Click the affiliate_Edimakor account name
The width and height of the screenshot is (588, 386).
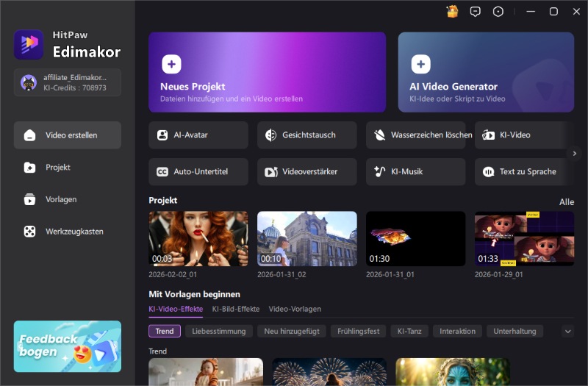coord(75,78)
